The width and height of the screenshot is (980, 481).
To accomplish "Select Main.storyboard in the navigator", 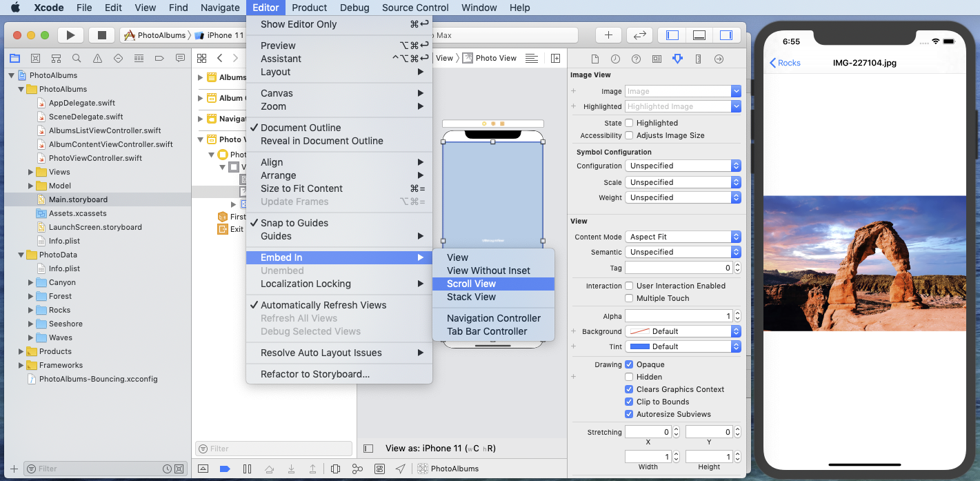I will click(97, 199).
